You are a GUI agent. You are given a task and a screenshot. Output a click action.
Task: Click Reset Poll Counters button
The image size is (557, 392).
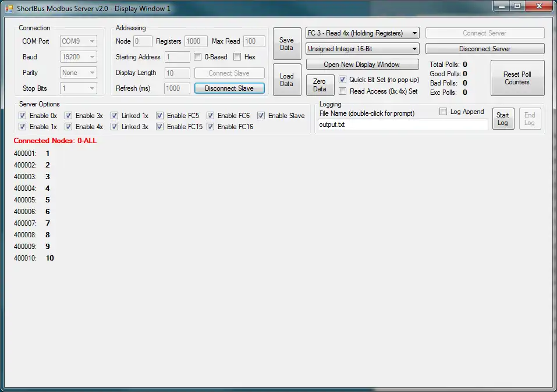(x=517, y=78)
